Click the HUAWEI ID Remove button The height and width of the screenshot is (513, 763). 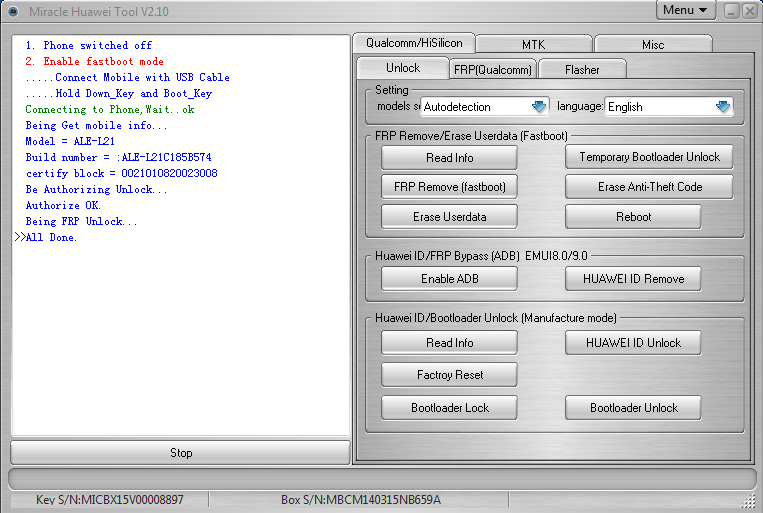(x=633, y=279)
